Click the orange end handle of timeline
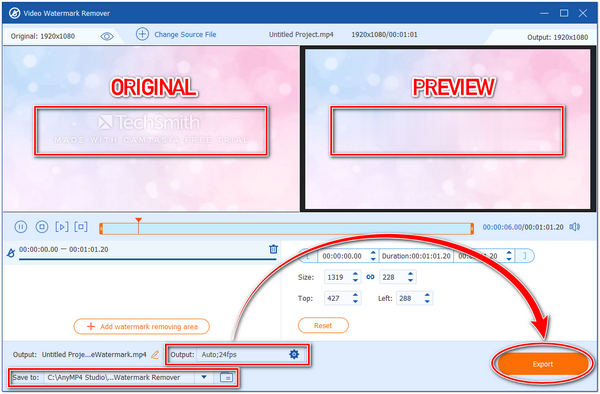 click(472, 228)
